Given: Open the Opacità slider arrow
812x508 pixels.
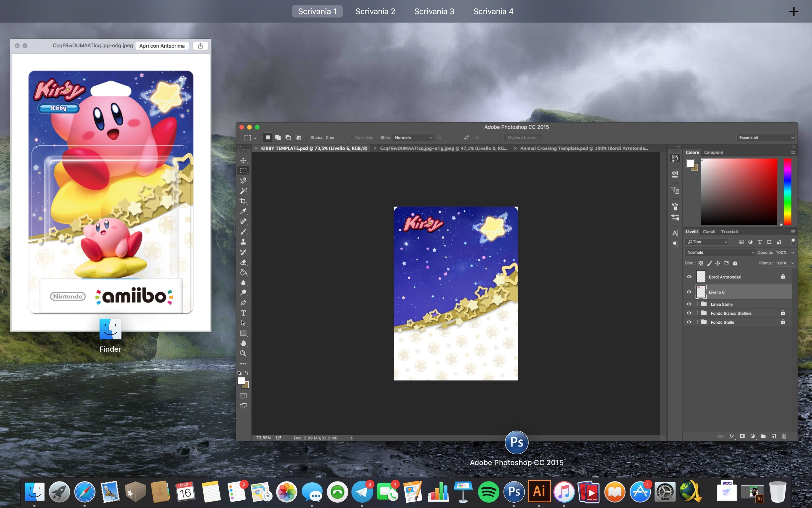Looking at the screenshot, I should coord(793,252).
